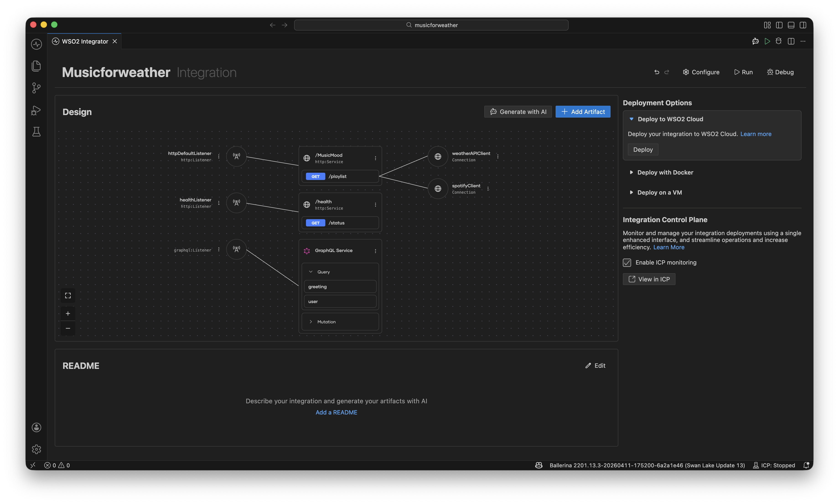Run the integration from header
Screen dimensions: 839x504
coord(743,72)
